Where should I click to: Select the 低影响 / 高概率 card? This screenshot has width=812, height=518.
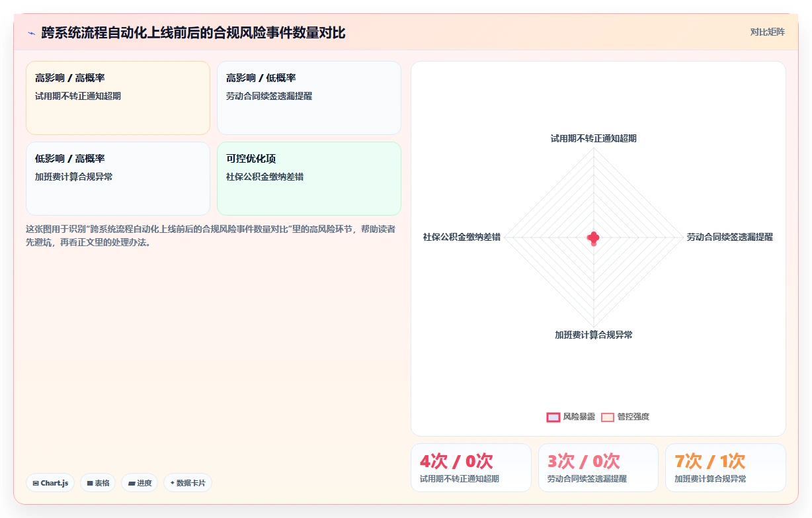pos(118,179)
